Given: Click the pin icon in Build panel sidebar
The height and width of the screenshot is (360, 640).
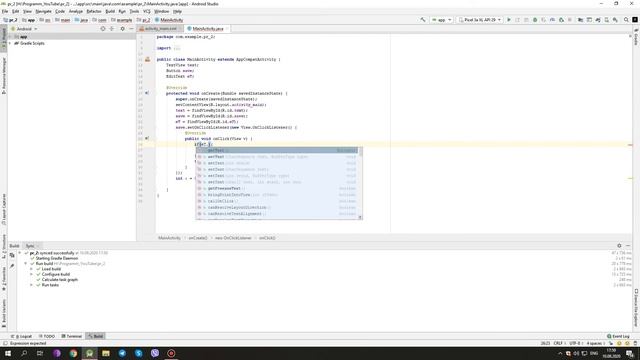Looking at the screenshot, I should (x=12, y=266).
